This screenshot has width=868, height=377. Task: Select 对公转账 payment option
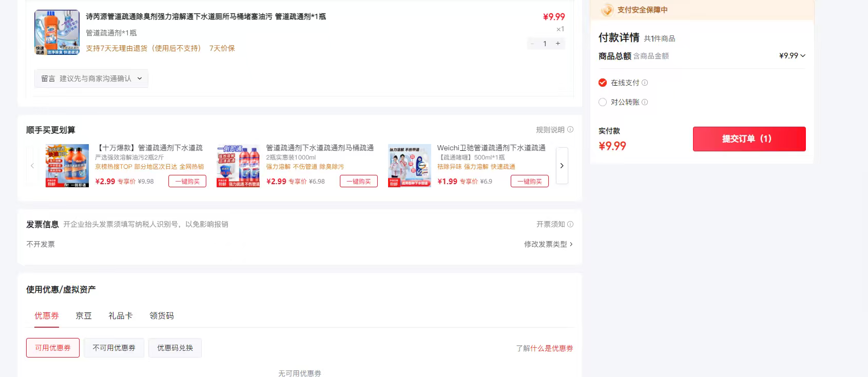coord(603,102)
